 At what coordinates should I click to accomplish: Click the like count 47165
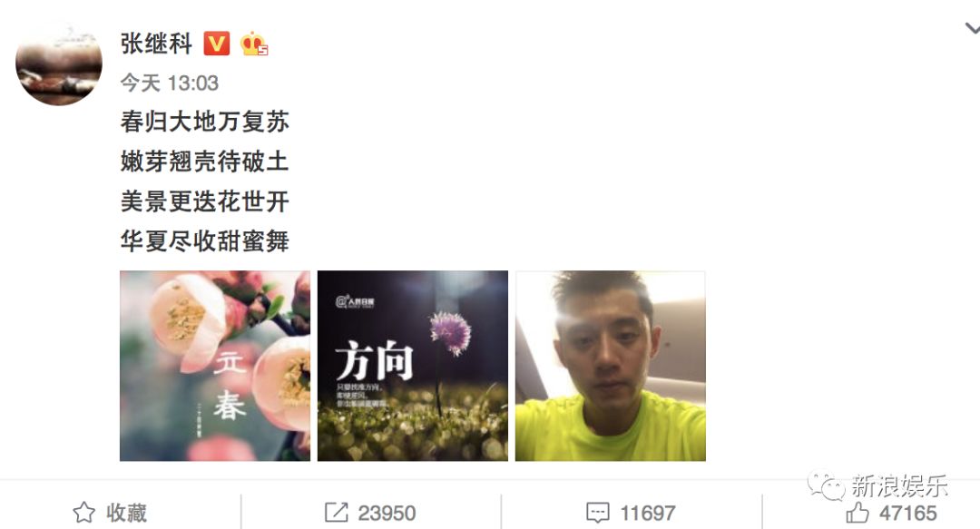(x=908, y=514)
